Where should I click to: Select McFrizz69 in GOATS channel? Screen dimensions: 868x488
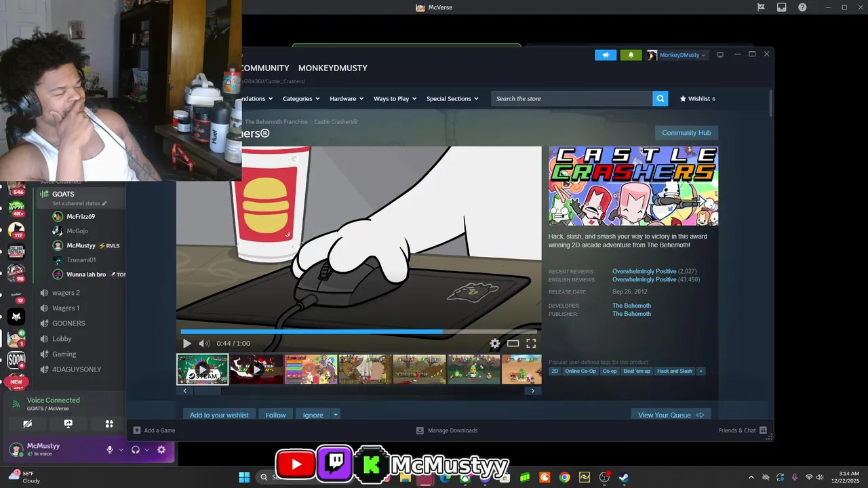click(x=81, y=217)
